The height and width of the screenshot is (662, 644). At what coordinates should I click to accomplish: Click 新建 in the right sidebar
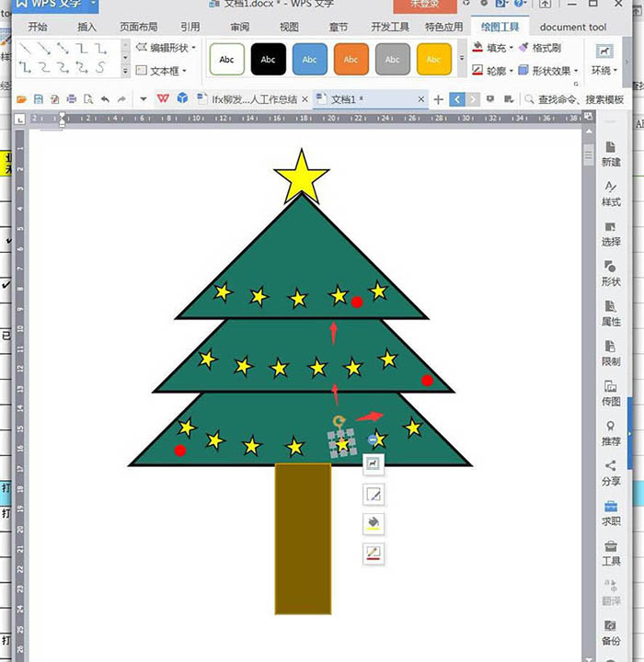pos(611,154)
